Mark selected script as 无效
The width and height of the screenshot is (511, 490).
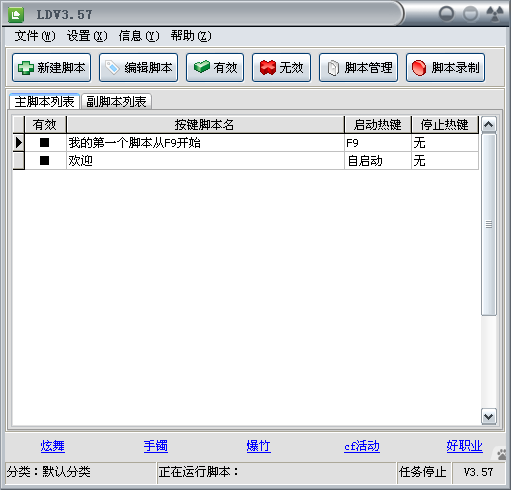point(281,68)
